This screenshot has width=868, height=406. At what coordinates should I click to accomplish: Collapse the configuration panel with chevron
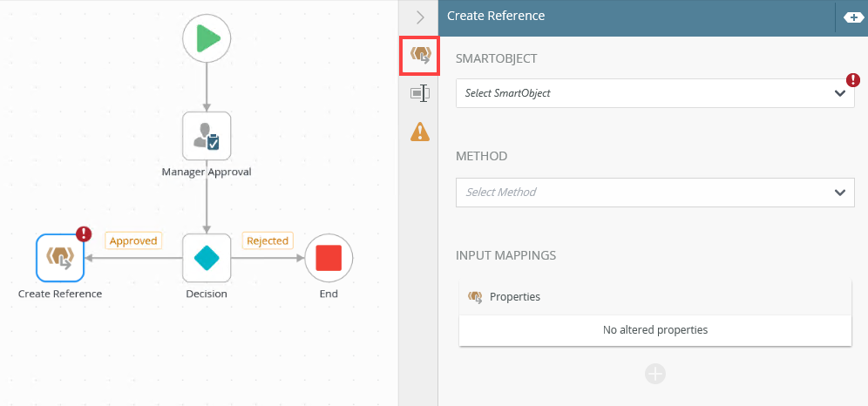(x=419, y=17)
